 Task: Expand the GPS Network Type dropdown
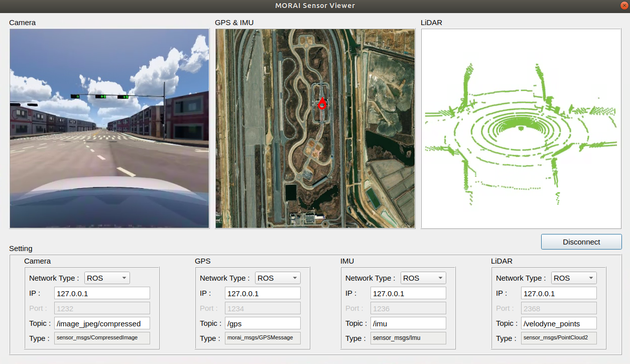[278, 278]
